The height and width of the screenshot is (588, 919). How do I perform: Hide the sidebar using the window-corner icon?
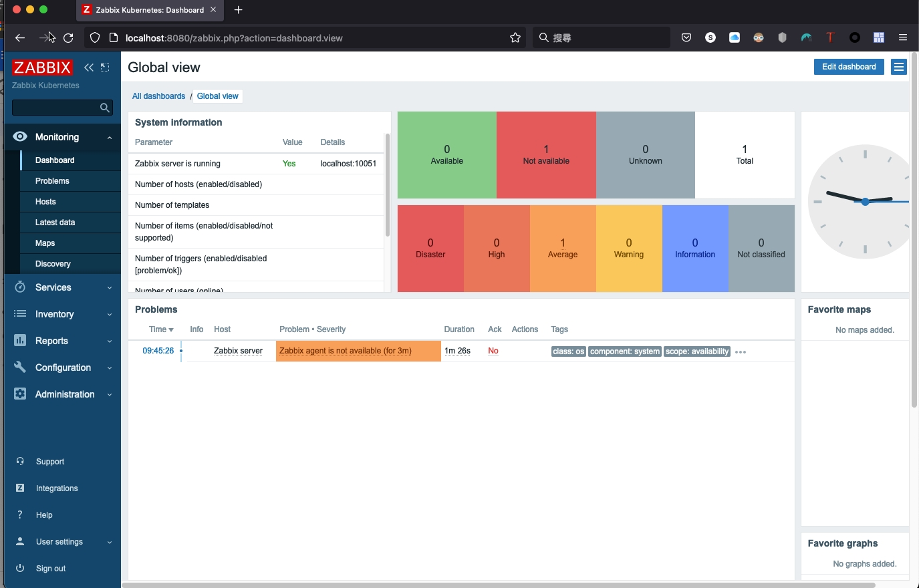[105, 67]
